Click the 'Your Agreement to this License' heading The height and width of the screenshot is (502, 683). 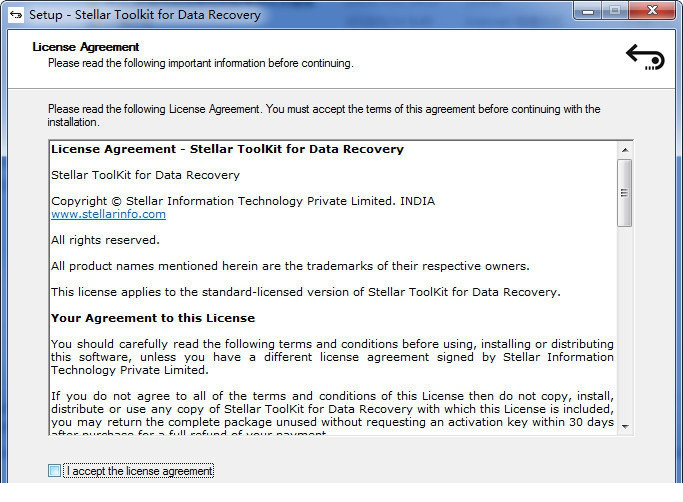[x=153, y=318]
